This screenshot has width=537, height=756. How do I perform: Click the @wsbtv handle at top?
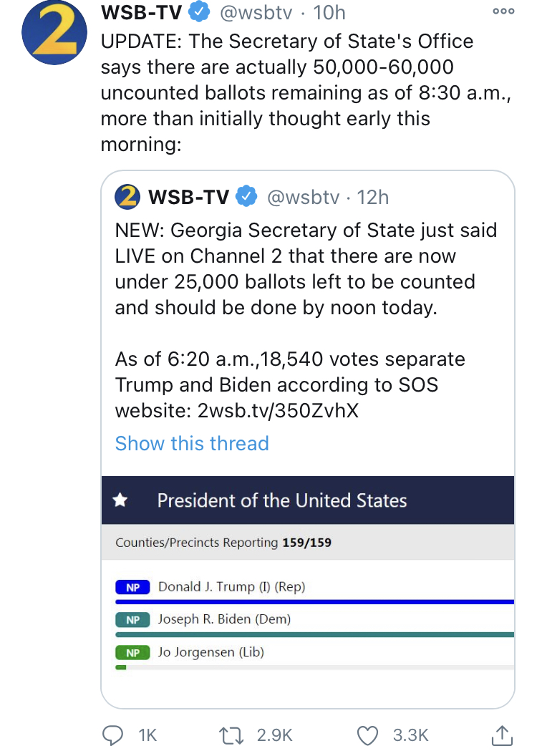tap(256, 13)
